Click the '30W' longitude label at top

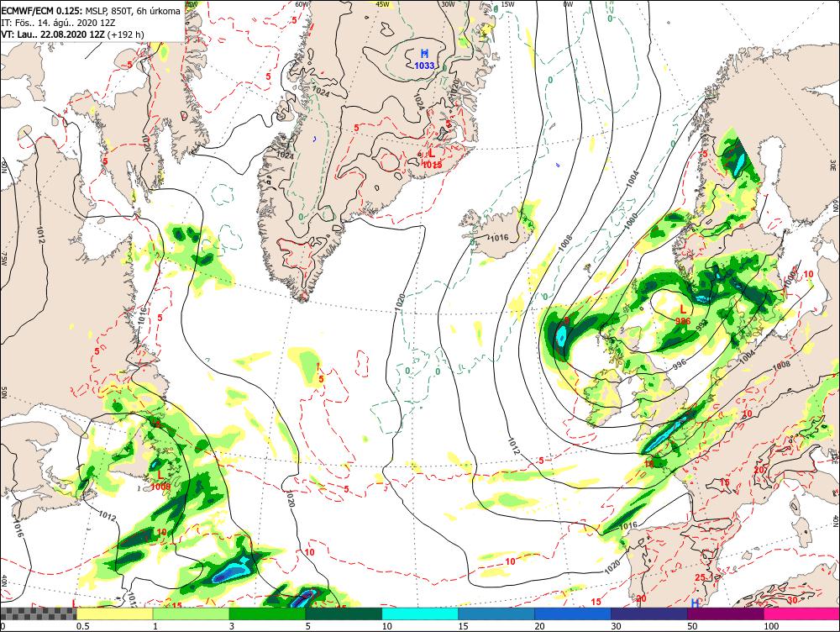click(448, 4)
